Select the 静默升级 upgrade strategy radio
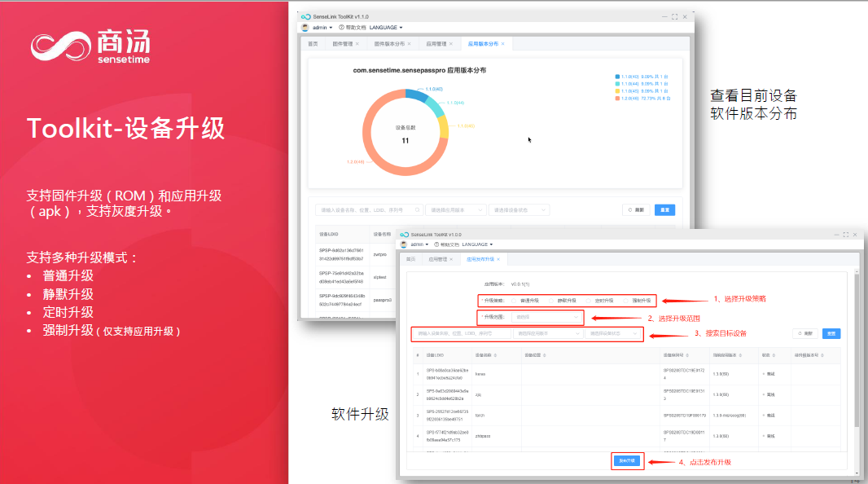 click(x=550, y=301)
